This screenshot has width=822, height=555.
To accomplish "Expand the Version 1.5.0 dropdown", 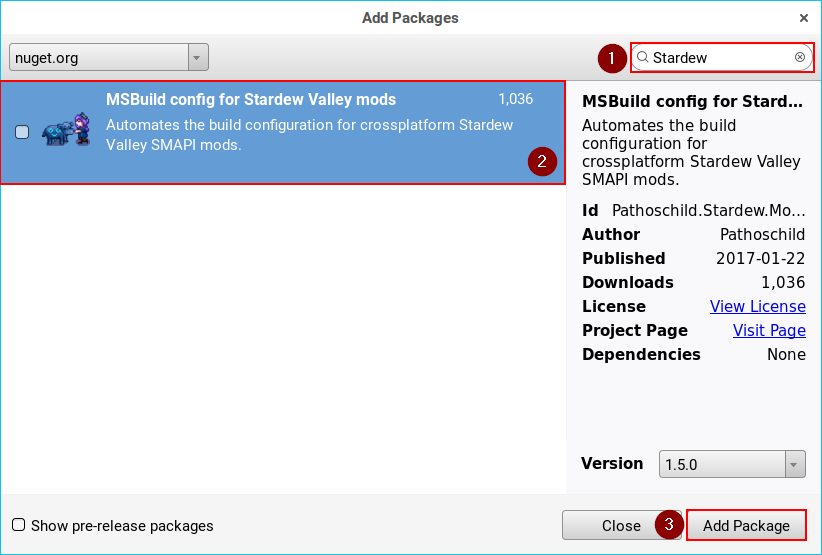I will pyautogui.click(x=732, y=464).
